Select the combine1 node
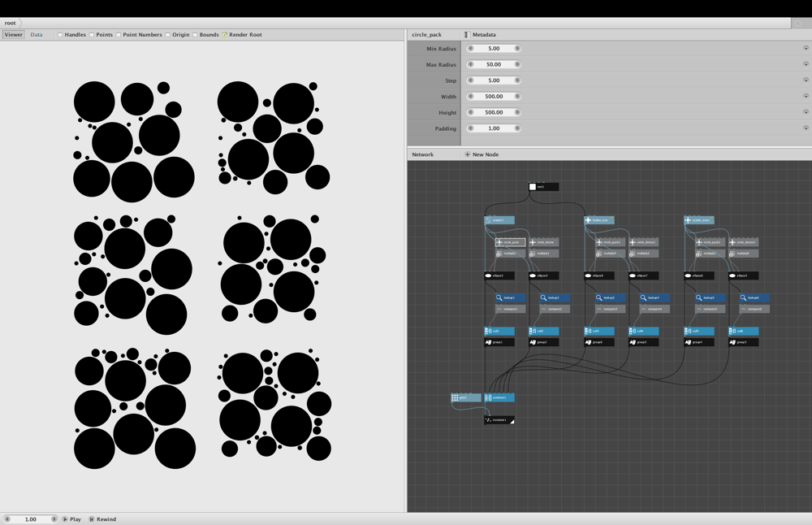This screenshot has width=812, height=525. point(499,397)
